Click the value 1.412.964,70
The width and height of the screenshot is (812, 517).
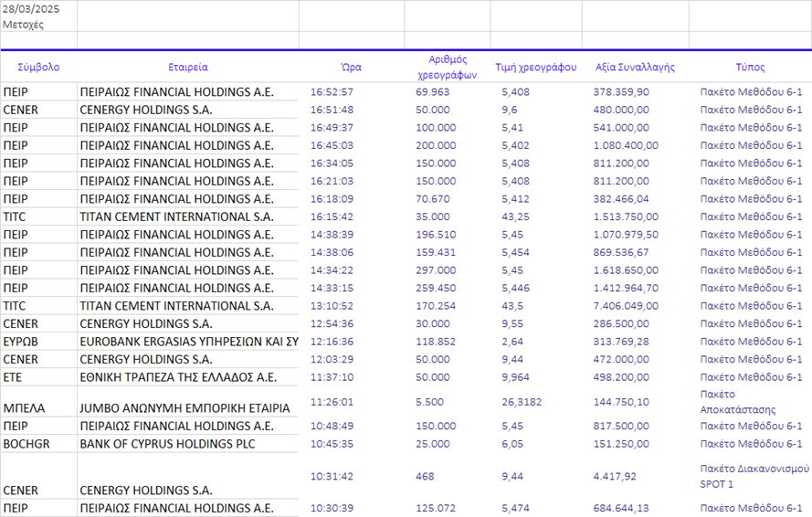(626, 288)
